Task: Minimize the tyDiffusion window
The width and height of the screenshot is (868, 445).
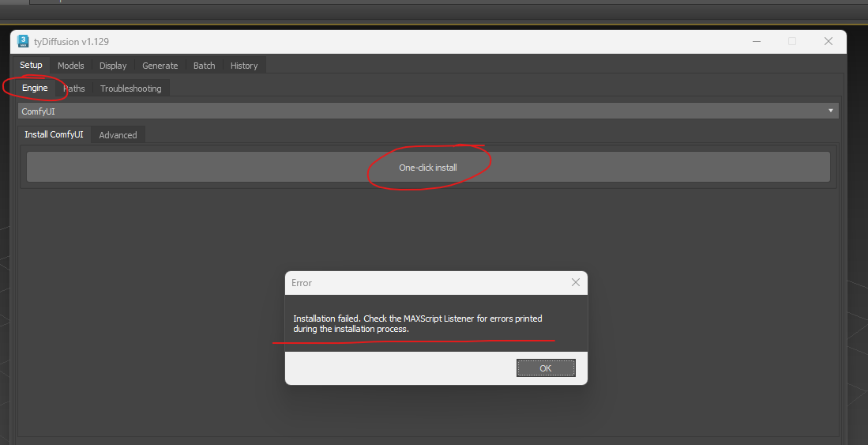Action: click(x=757, y=42)
